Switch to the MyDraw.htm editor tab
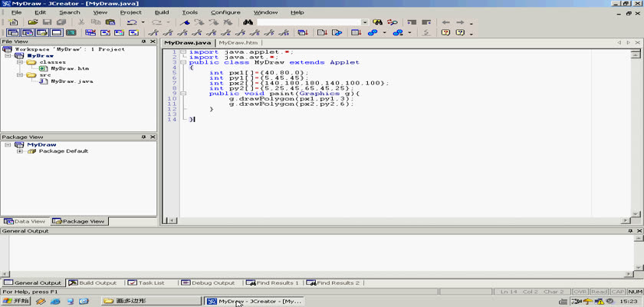644x307 pixels. (238, 43)
